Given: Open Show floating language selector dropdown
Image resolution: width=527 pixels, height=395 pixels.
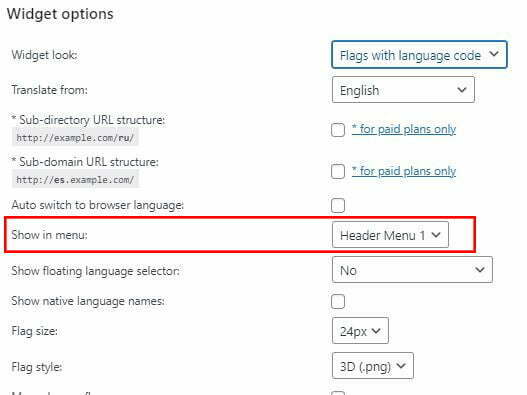Looking at the screenshot, I should [412, 270].
